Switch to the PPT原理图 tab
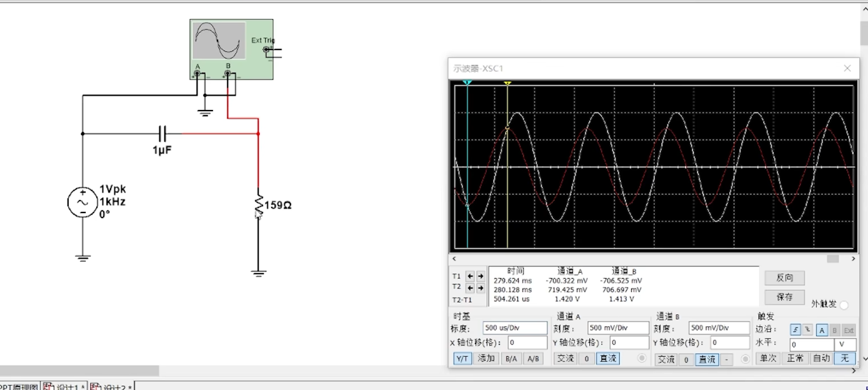The width and height of the screenshot is (868, 390). point(19,386)
